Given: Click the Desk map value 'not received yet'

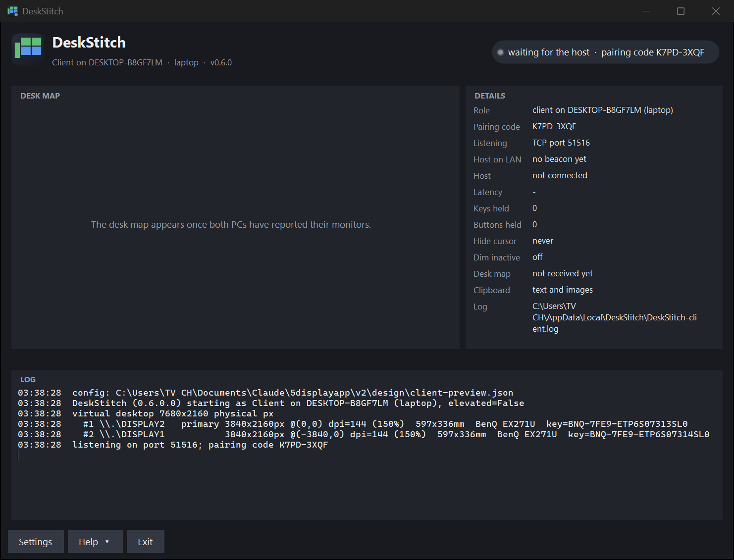Looking at the screenshot, I should tap(563, 273).
